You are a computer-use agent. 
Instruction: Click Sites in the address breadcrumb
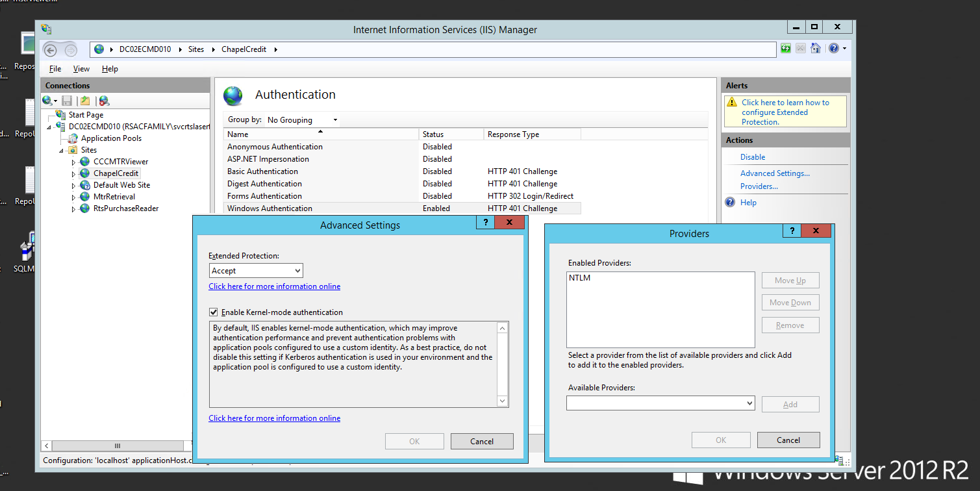[196, 49]
